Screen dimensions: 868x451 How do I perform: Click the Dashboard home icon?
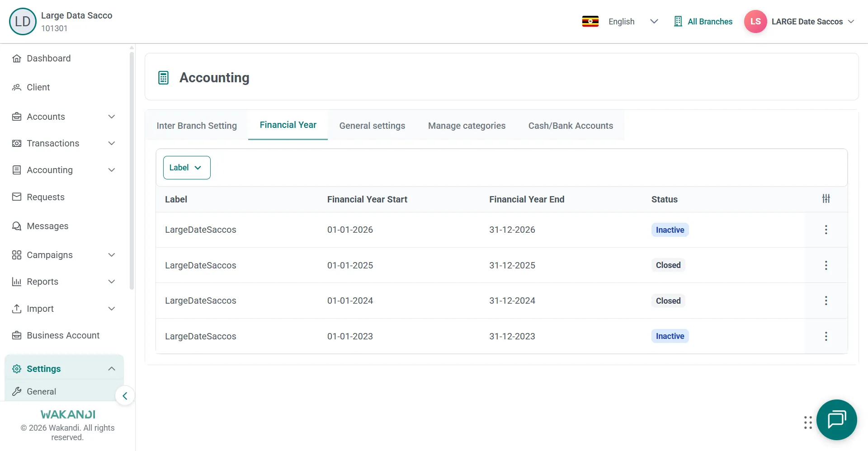[17, 58]
